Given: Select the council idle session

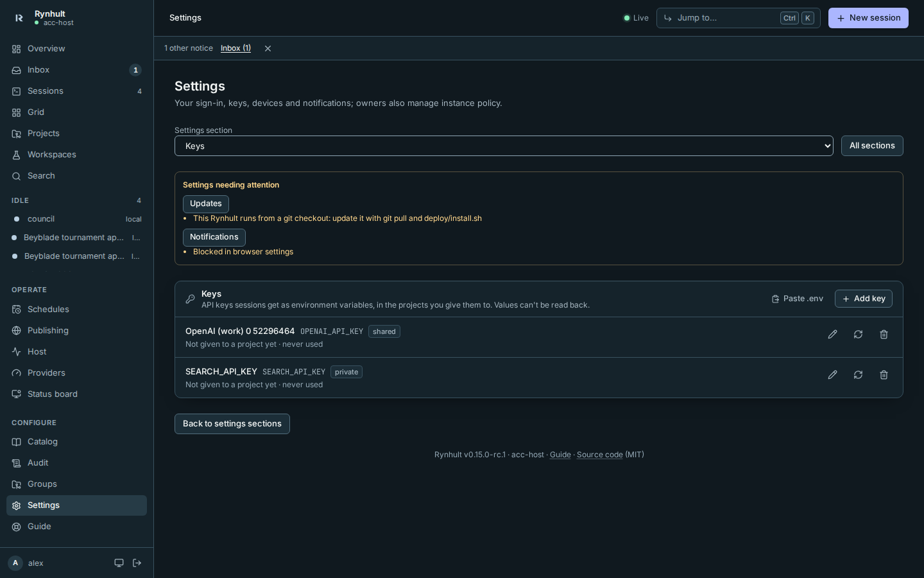Looking at the screenshot, I should [x=76, y=219].
